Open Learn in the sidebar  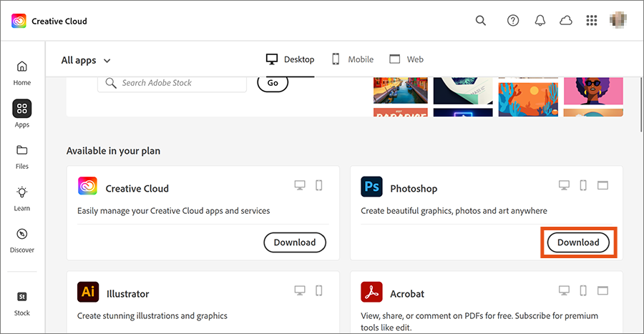point(22,198)
